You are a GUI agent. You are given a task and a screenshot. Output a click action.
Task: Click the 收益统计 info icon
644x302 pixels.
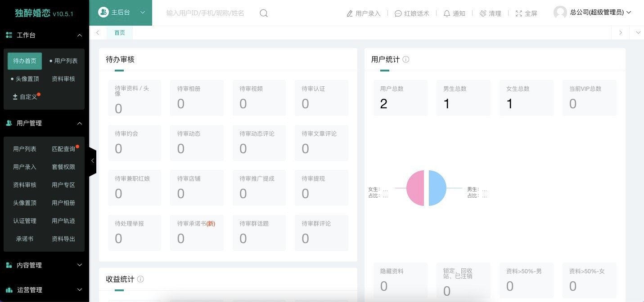(x=140, y=279)
